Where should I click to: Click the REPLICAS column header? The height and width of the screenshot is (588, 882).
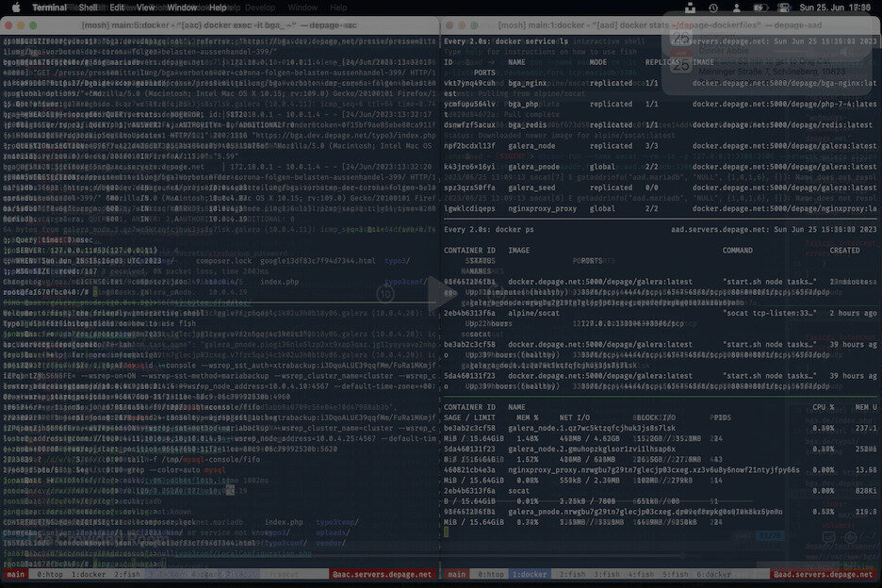(x=662, y=62)
